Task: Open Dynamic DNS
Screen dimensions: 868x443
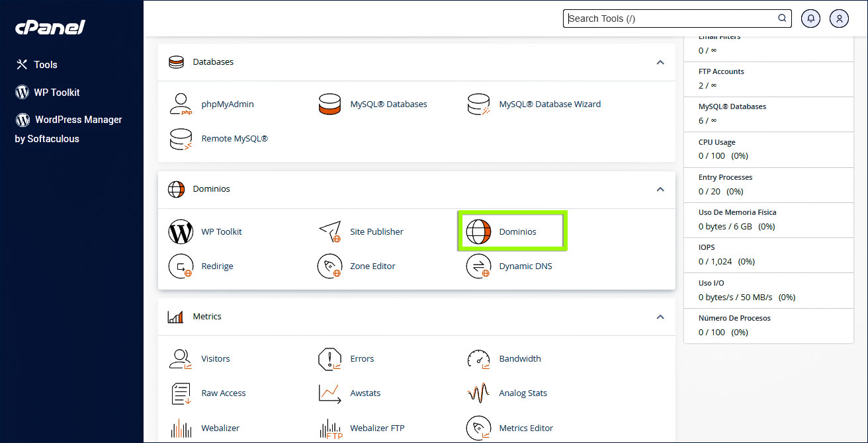Action: (x=526, y=266)
